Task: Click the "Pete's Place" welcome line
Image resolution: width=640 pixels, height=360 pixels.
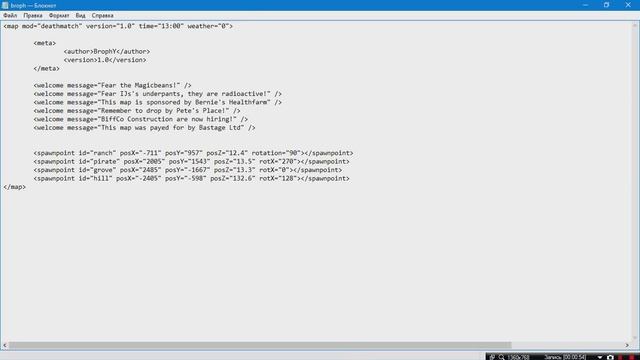Action: [x=137, y=111]
